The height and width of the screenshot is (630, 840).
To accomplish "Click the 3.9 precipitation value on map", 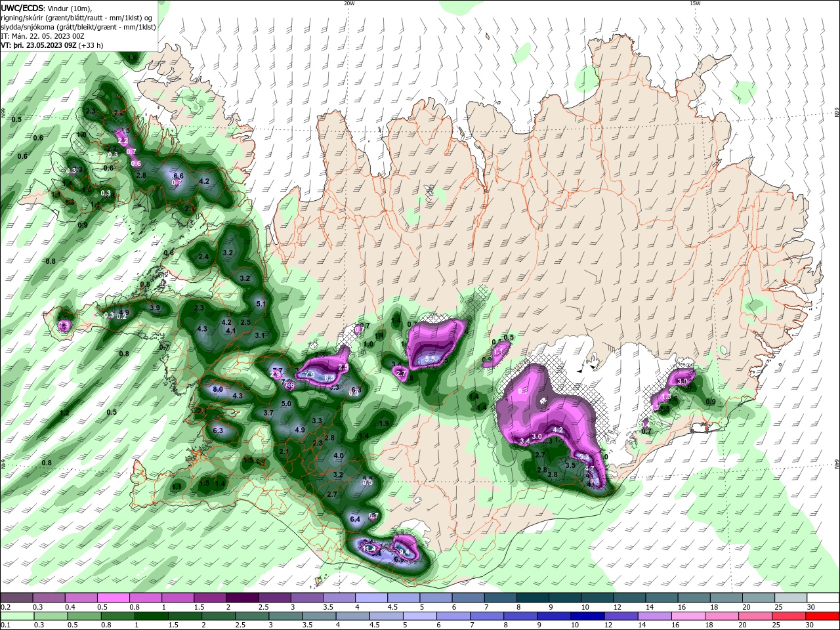I will click(155, 308).
